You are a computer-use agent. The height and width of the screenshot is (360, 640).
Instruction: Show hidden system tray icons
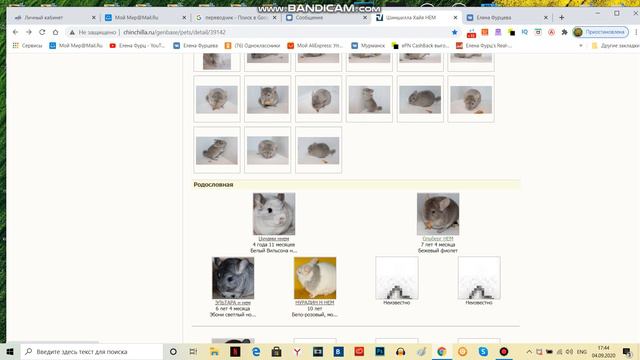tap(529, 351)
